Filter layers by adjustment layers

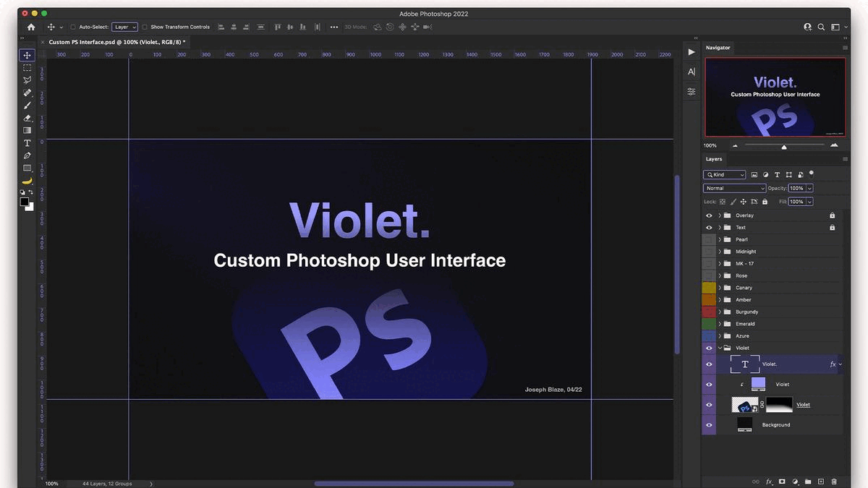[765, 174]
